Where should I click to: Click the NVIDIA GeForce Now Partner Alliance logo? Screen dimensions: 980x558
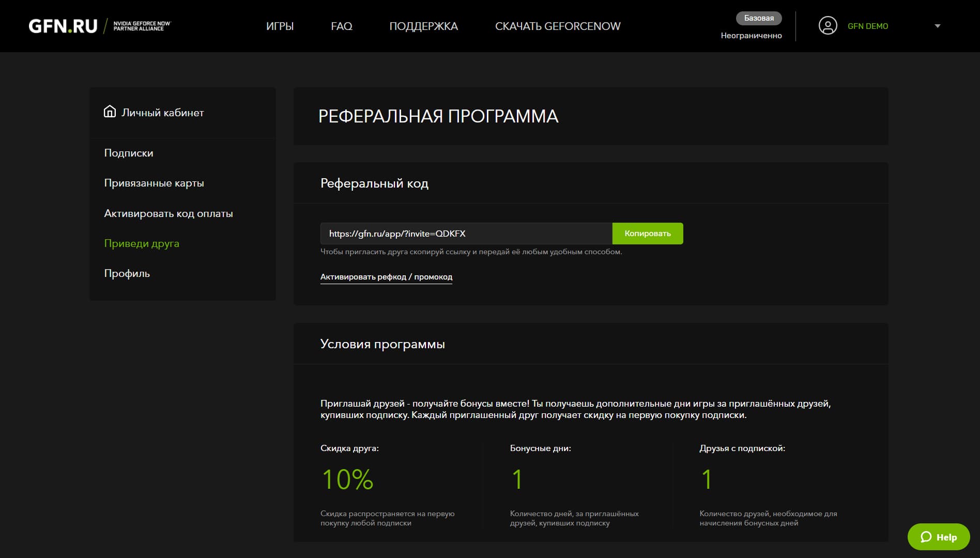(142, 26)
